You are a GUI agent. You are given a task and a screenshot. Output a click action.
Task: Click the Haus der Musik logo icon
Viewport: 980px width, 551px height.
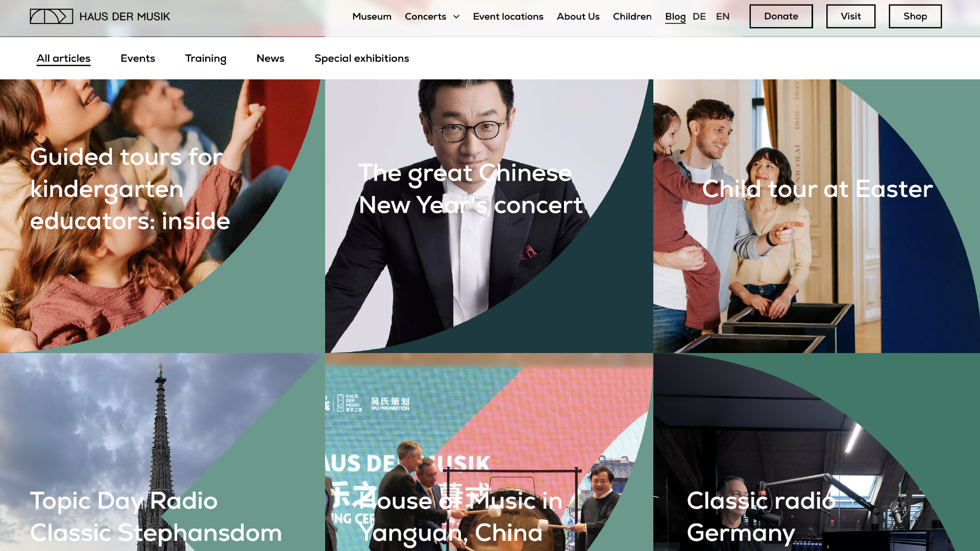(x=51, y=16)
